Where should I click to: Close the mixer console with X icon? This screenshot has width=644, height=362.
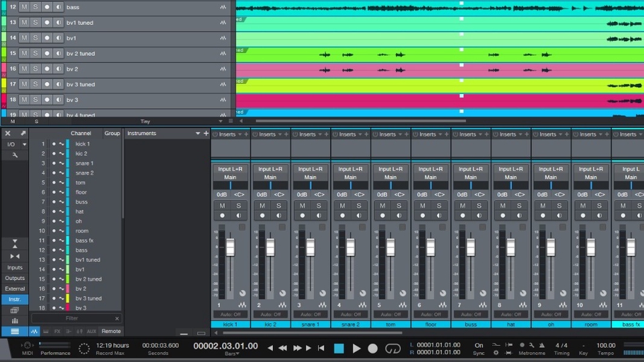coord(8,133)
